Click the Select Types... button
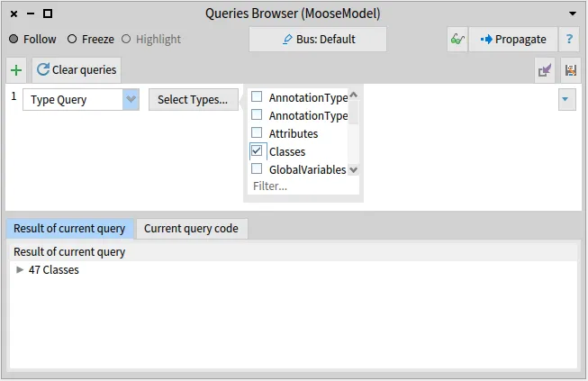588x381 pixels. click(x=193, y=99)
